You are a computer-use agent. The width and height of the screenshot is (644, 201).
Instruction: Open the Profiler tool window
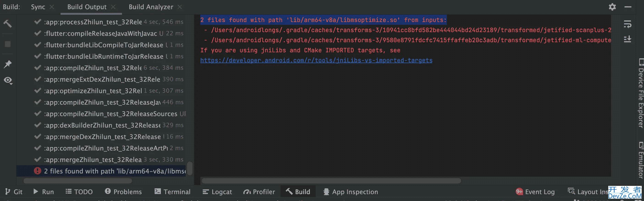[259, 192]
